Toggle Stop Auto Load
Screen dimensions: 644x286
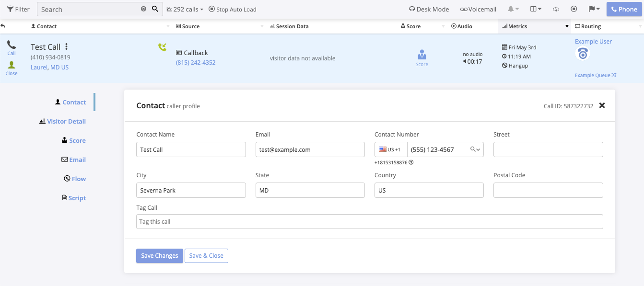pos(233,9)
